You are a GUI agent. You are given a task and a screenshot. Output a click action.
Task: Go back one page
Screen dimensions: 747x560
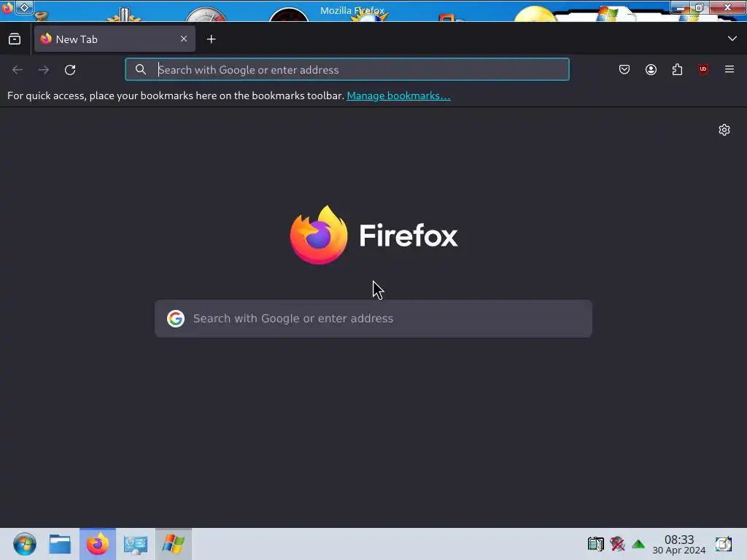click(18, 70)
